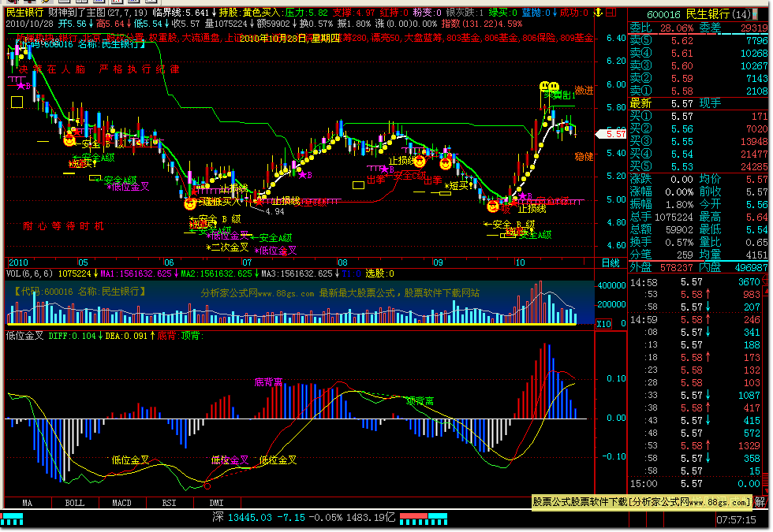Click the 均价 5.57 value

(734, 180)
